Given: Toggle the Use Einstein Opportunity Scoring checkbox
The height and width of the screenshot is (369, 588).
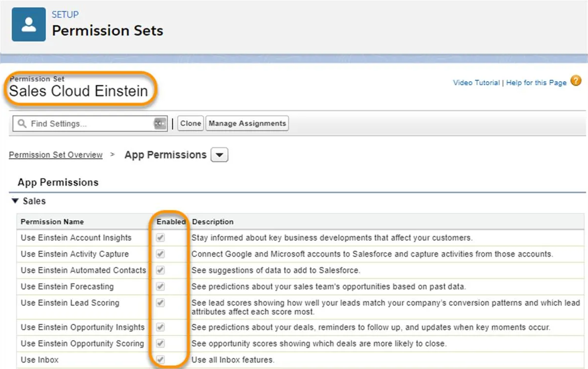Looking at the screenshot, I should pyautogui.click(x=161, y=343).
